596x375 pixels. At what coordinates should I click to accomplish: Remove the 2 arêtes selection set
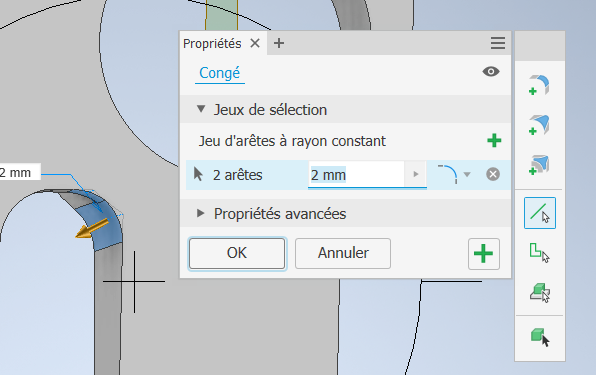(493, 174)
